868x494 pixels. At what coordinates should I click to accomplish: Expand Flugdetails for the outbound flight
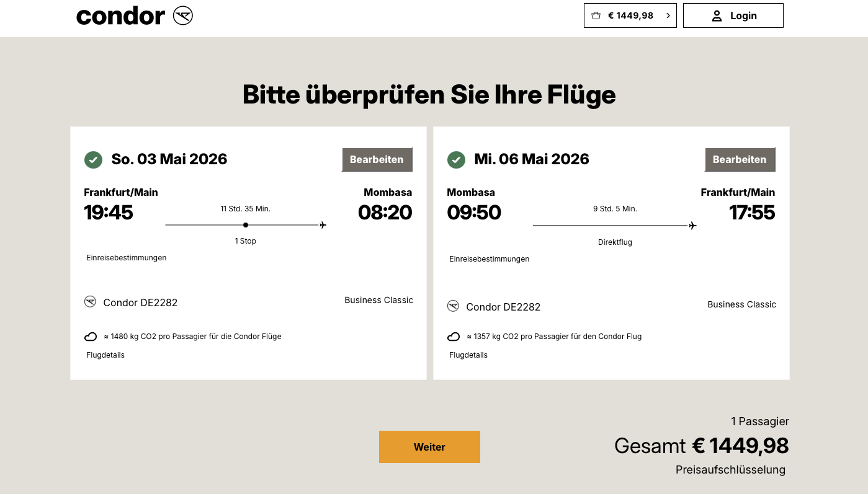click(105, 355)
